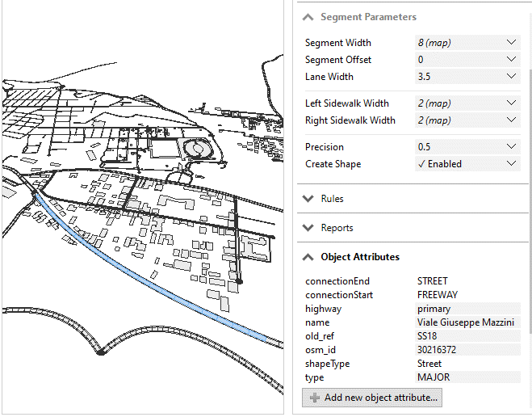Edit the Lane Width 3.5 field
The height and width of the screenshot is (417, 532).
(x=456, y=77)
